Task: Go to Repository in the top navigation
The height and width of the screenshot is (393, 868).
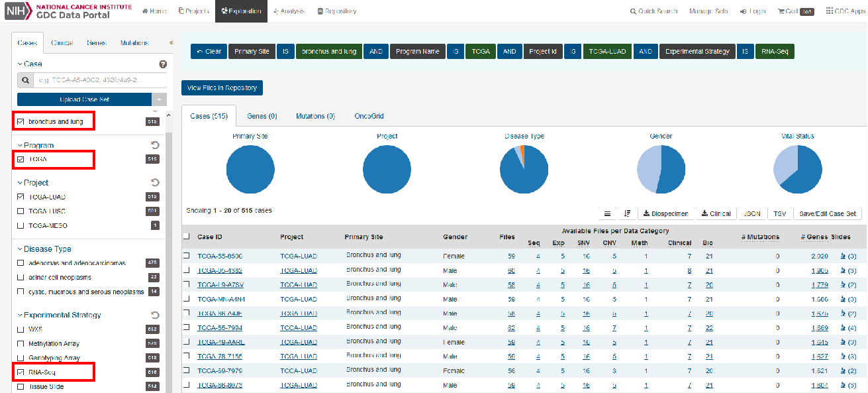Action: coord(337,11)
